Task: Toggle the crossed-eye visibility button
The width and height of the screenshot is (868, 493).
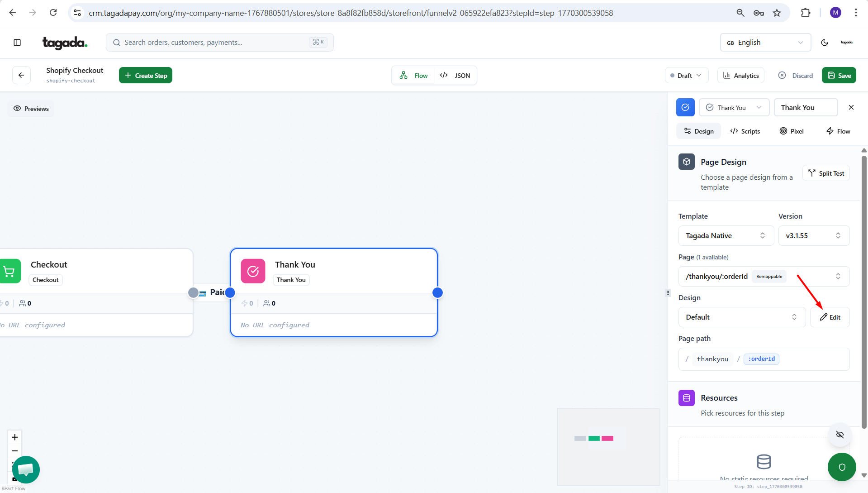Action: click(840, 435)
